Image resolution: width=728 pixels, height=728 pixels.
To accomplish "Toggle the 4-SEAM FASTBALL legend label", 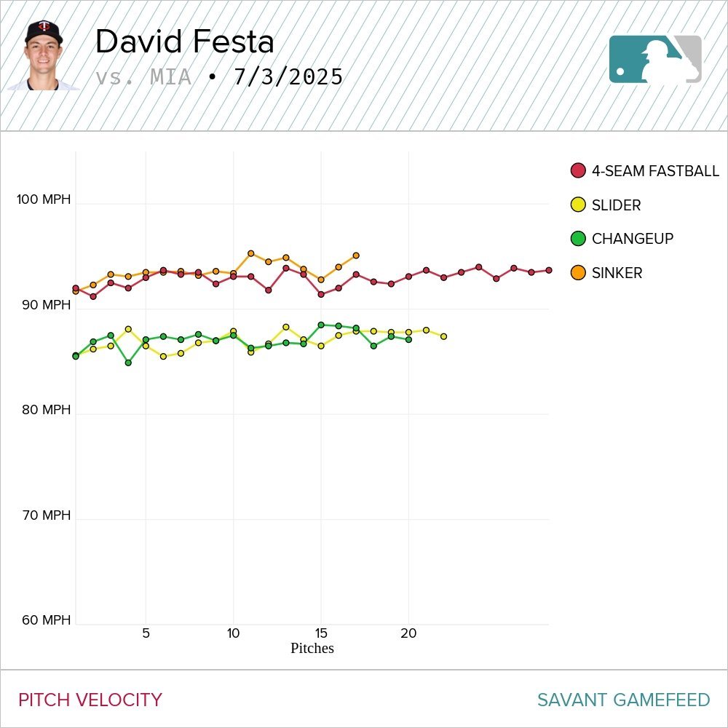I will pos(654,171).
